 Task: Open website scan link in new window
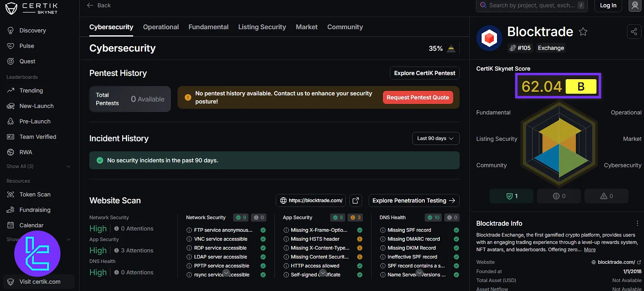tap(356, 200)
